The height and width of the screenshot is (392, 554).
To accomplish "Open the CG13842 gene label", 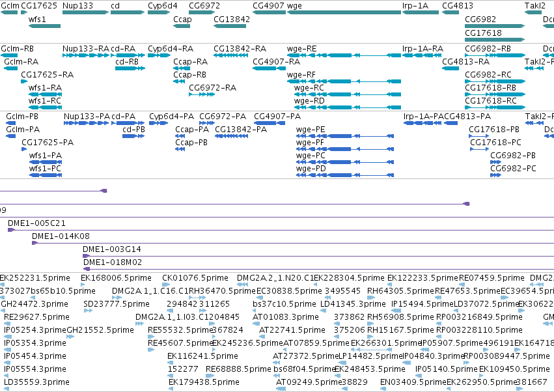I will click(x=231, y=19).
